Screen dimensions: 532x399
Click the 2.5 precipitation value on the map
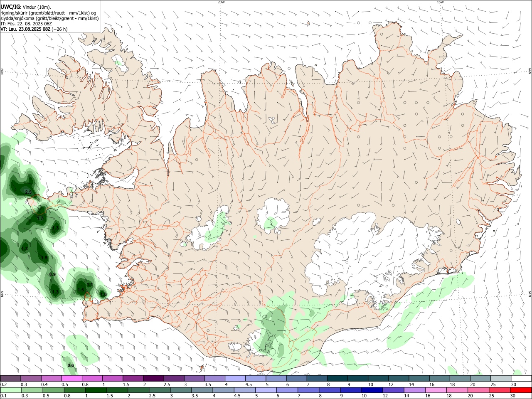pos(28,192)
